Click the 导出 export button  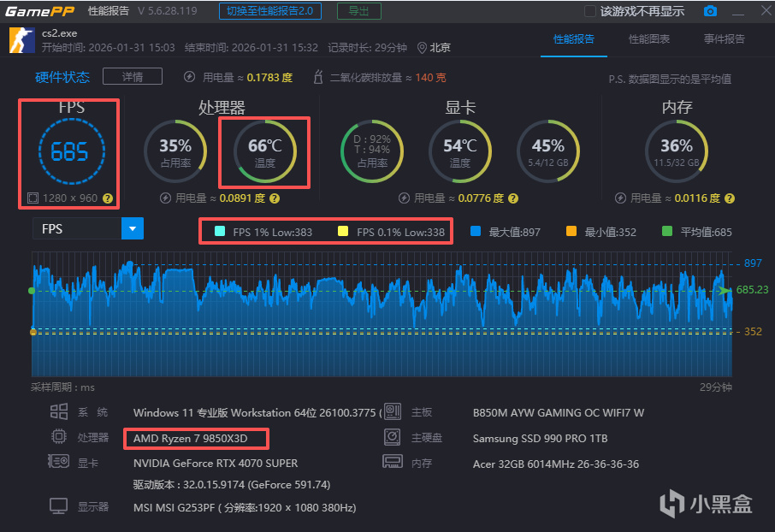pos(358,11)
